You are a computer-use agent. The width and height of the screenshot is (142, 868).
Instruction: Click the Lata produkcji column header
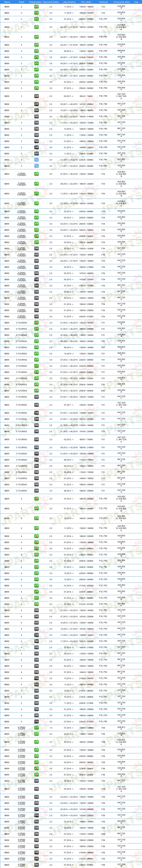pyautogui.click(x=69, y=2)
